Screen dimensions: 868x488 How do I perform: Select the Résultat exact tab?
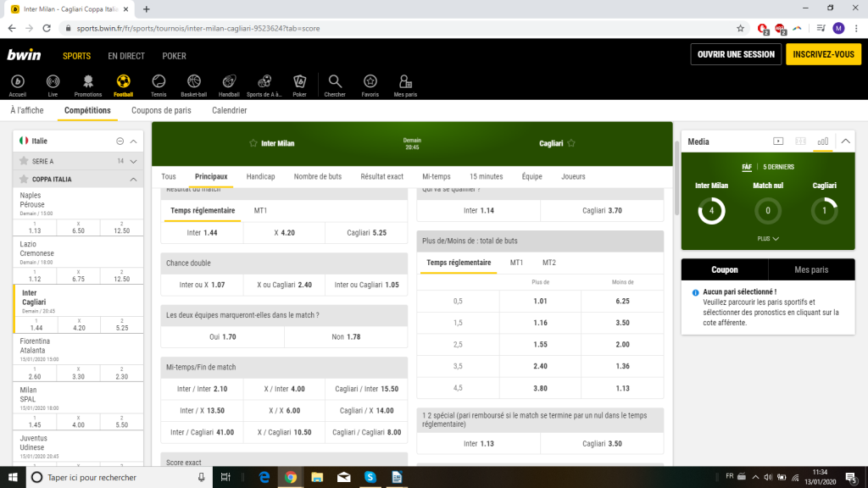[x=382, y=176]
